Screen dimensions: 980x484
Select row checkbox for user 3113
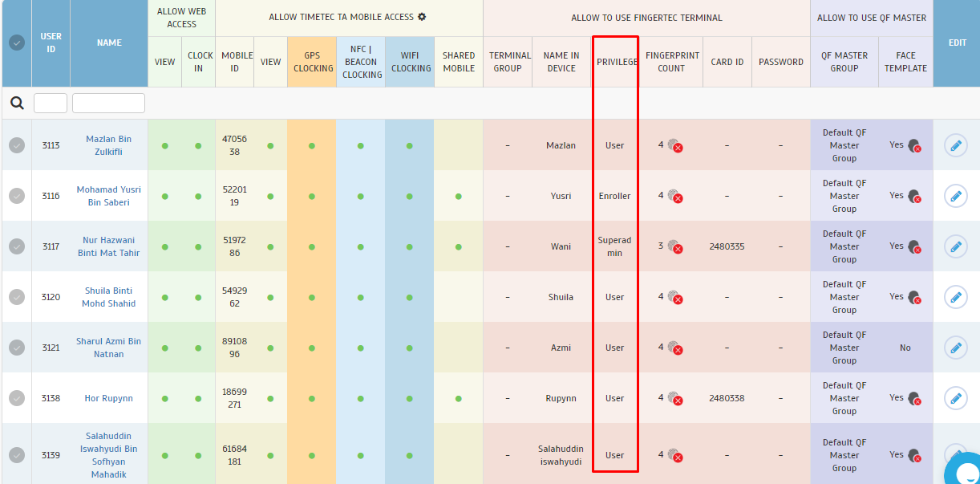click(16, 145)
